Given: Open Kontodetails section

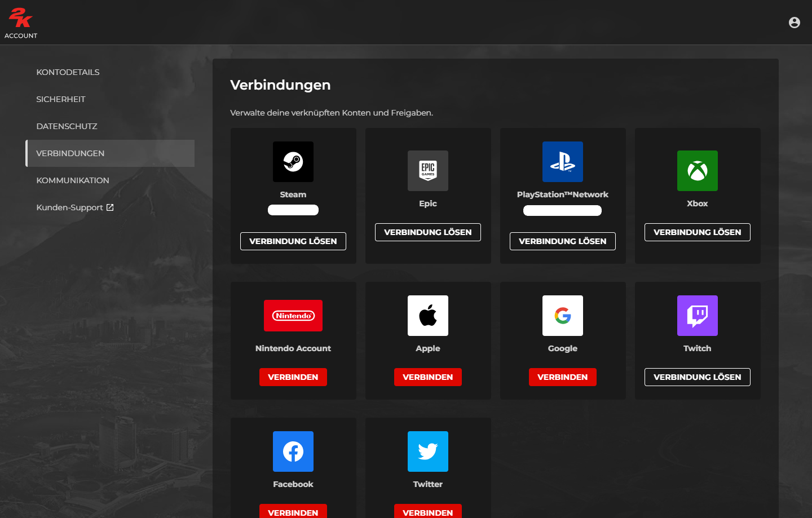Looking at the screenshot, I should (x=110, y=72).
